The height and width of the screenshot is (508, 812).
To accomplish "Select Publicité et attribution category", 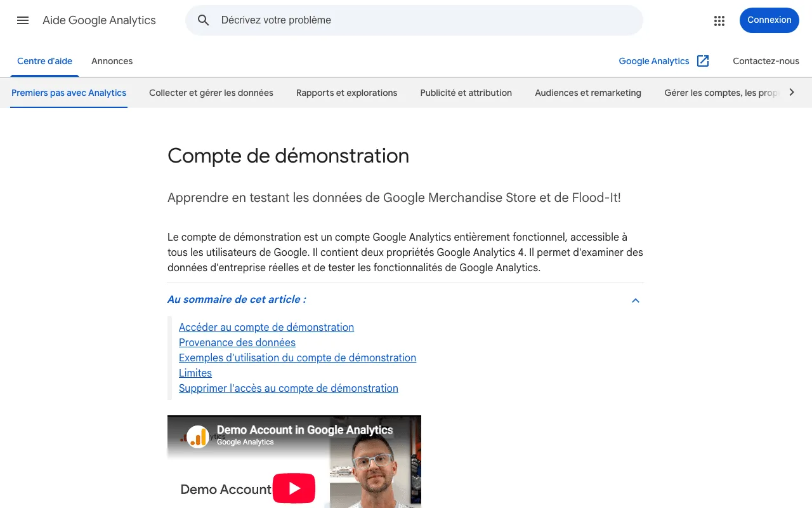I will [x=466, y=93].
